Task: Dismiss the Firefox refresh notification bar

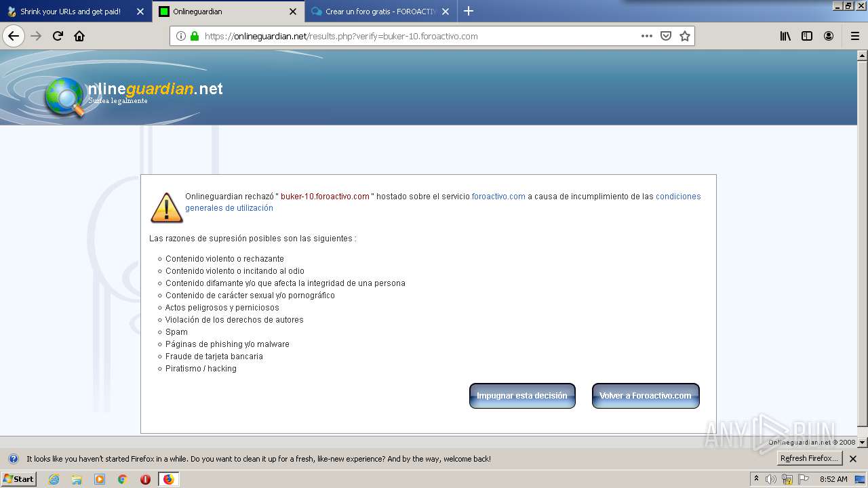Action: click(x=853, y=459)
